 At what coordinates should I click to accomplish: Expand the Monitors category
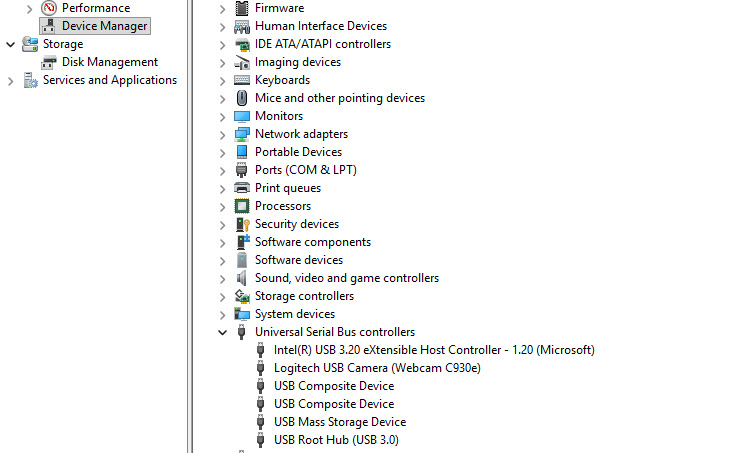(x=222, y=117)
